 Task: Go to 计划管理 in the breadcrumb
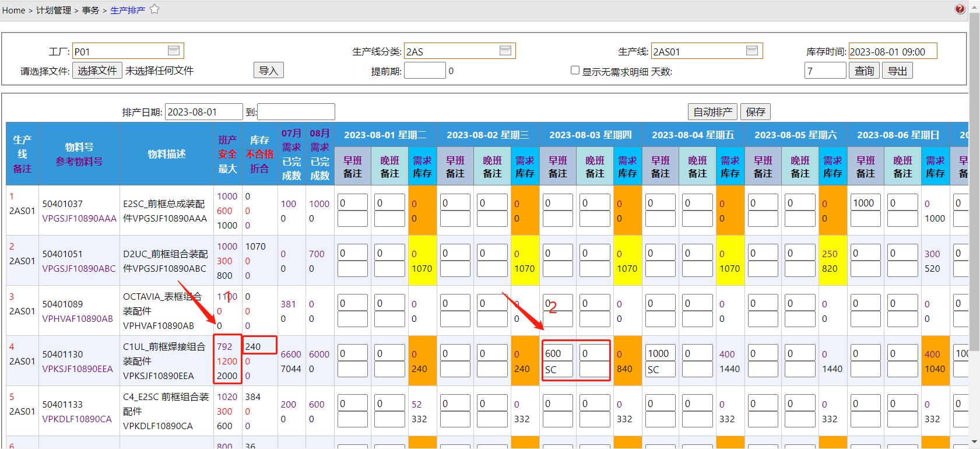tap(54, 10)
